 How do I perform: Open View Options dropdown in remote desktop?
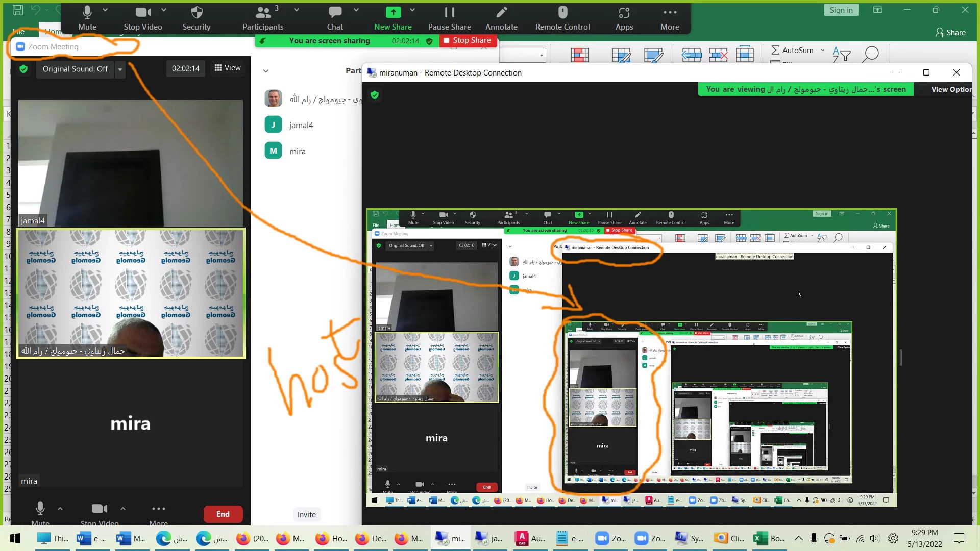pos(950,89)
